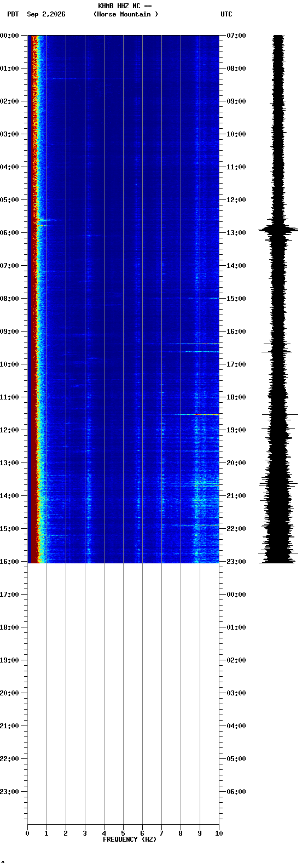Screen dimensions: 302x868
Task: Click the frequency axis tick label '10'
Action: (x=219, y=833)
